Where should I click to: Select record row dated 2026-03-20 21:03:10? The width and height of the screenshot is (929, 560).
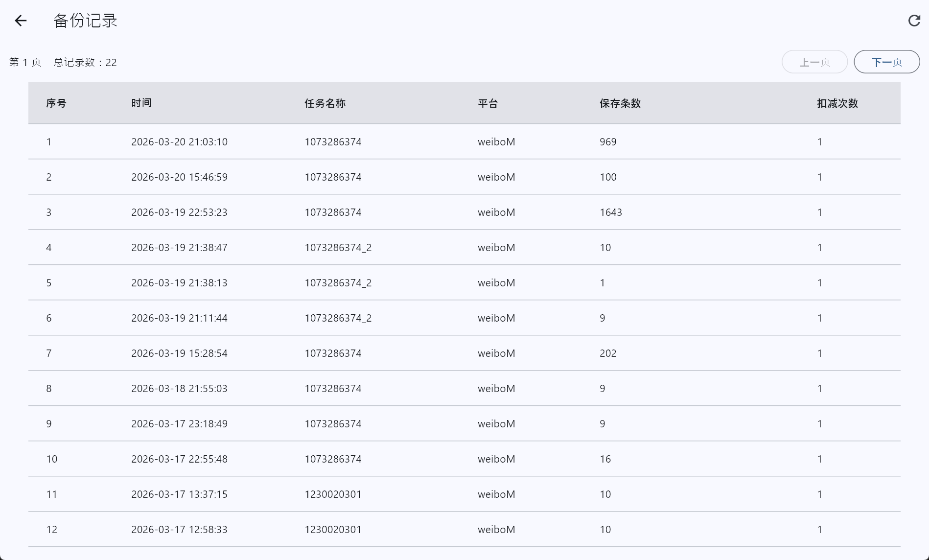[179, 142]
